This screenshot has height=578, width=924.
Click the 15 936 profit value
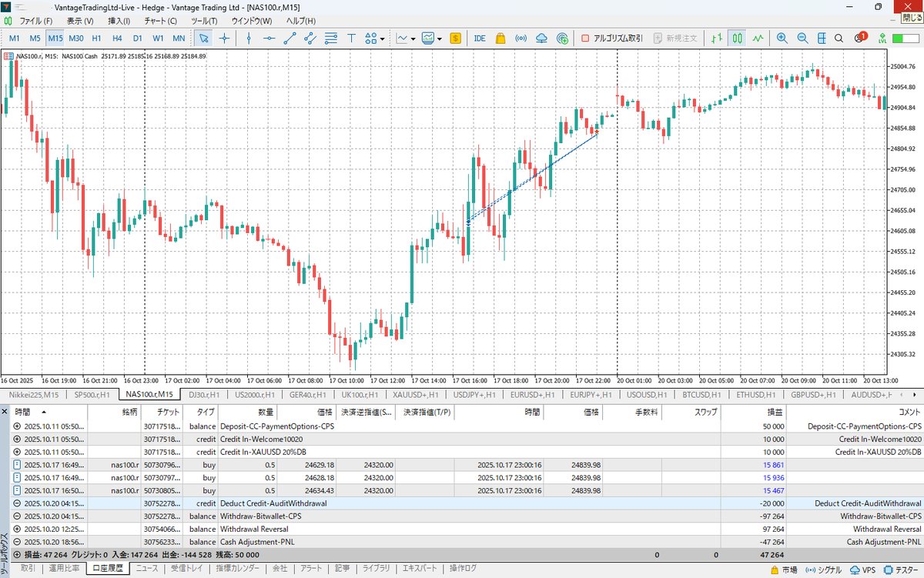point(773,477)
